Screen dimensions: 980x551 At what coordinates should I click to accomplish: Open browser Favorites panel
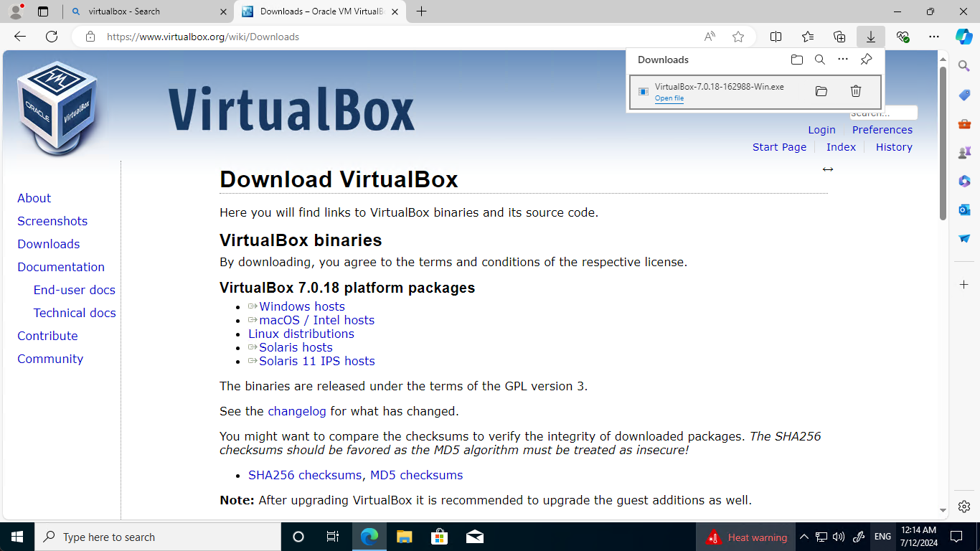[x=808, y=37]
